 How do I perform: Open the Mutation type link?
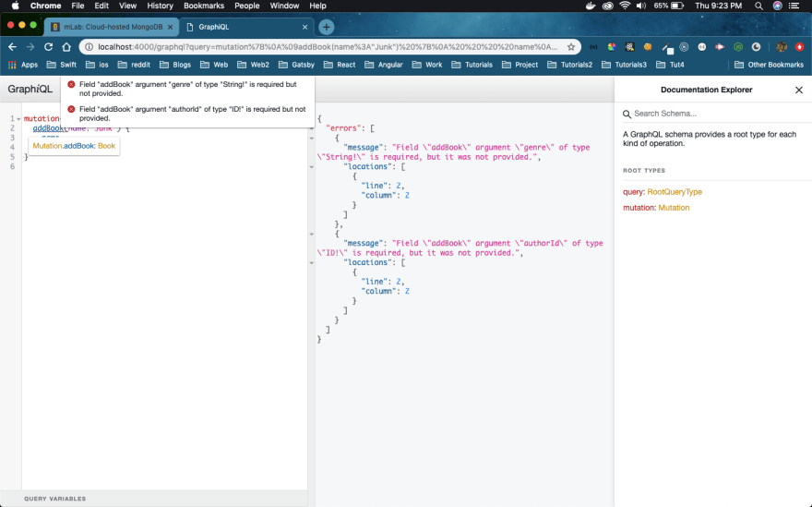[x=674, y=208]
